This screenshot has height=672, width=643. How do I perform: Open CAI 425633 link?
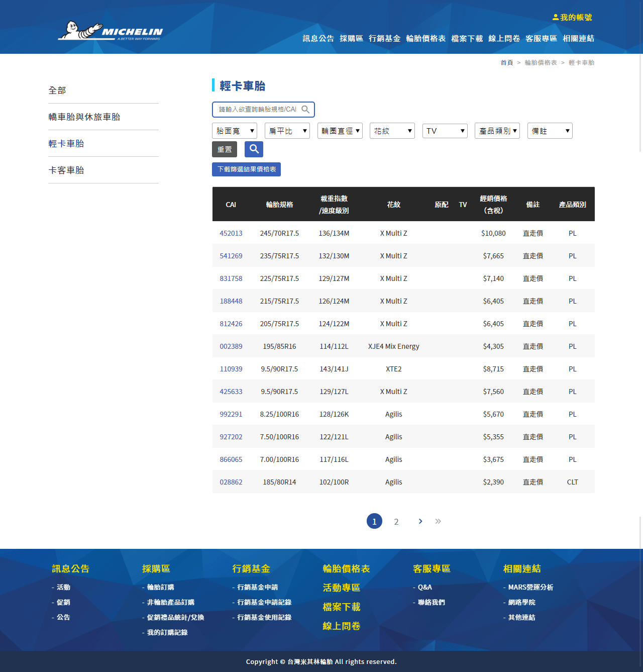pos(231,392)
